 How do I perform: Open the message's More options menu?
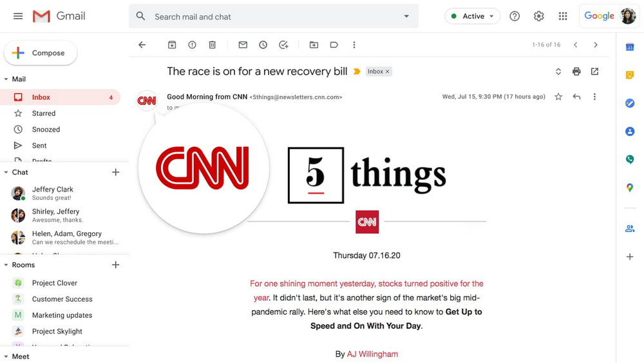tap(594, 97)
